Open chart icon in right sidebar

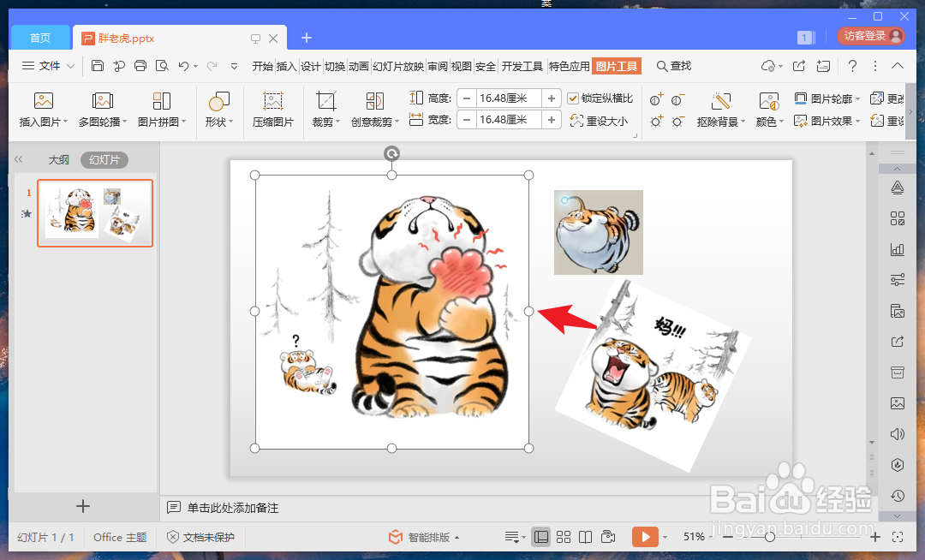click(898, 249)
